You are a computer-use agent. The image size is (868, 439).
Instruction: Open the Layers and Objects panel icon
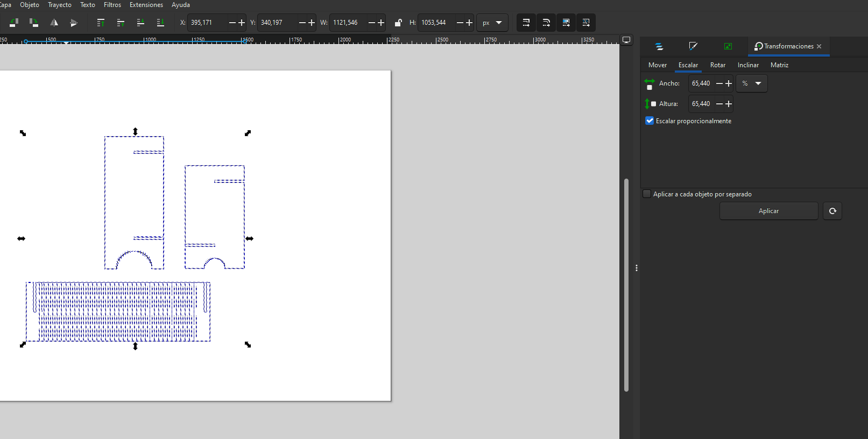[659, 46]
